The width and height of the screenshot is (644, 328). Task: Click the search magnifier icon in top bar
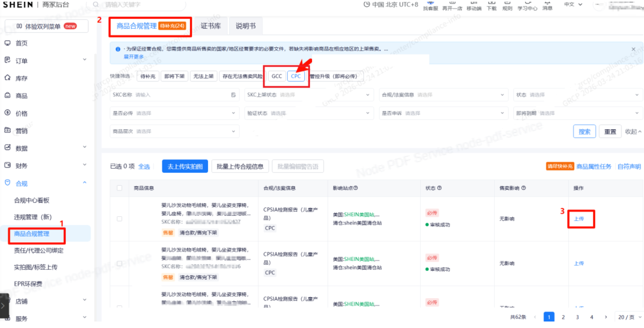point(96,4)
